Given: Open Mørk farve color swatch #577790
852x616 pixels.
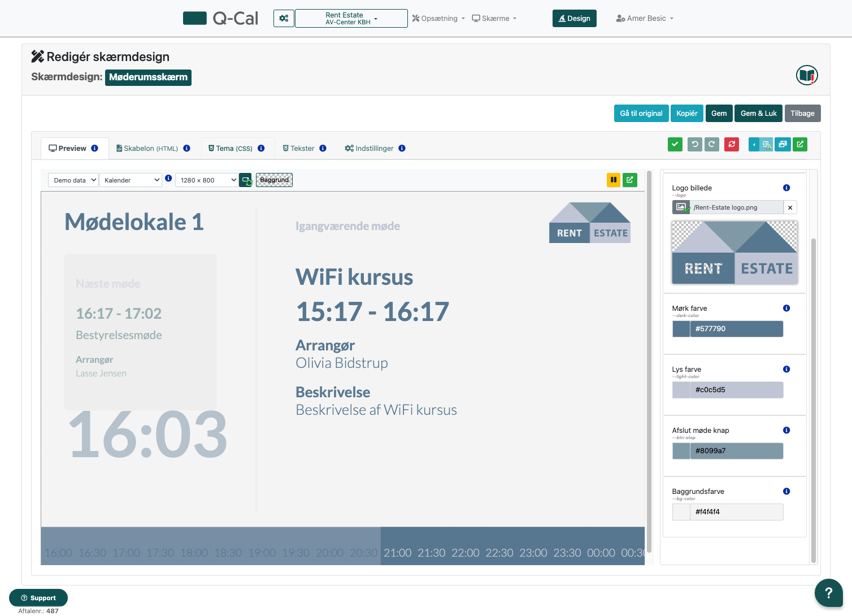Looking at the screenshot, I should click(x=681, y=329).
